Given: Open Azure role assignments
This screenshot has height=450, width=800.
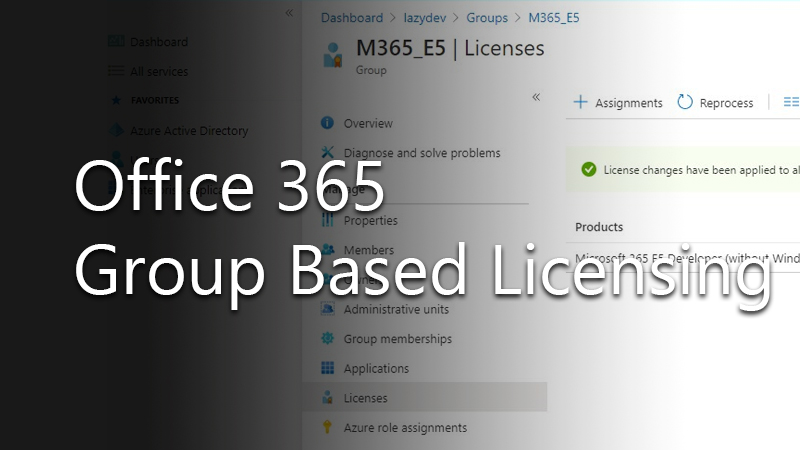Looking at the screenshot, I should coord(405,428).
